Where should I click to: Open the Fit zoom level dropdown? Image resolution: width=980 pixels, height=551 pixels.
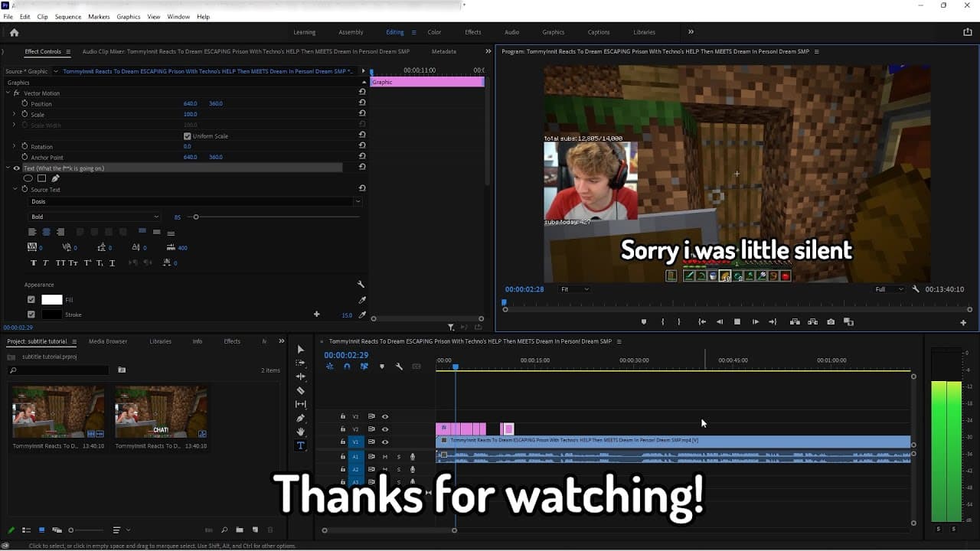574,289
